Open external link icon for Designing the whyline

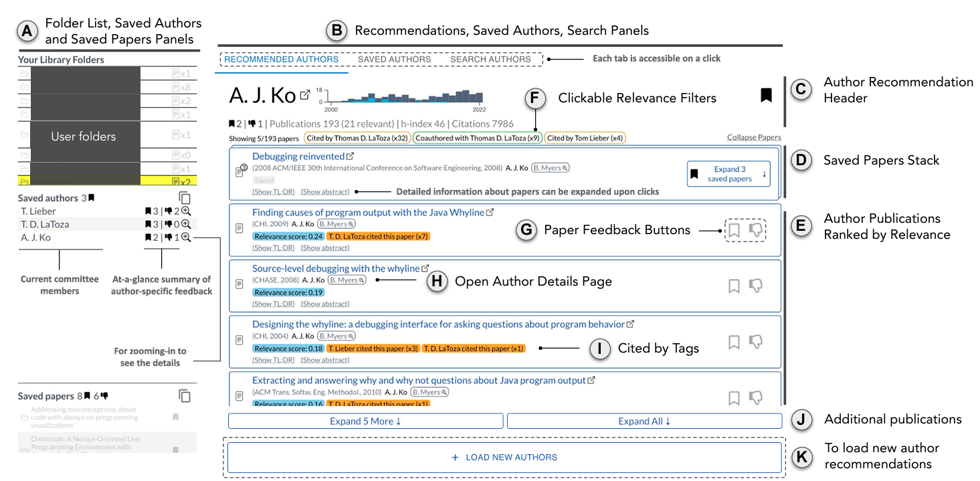[x=630, y=324]
